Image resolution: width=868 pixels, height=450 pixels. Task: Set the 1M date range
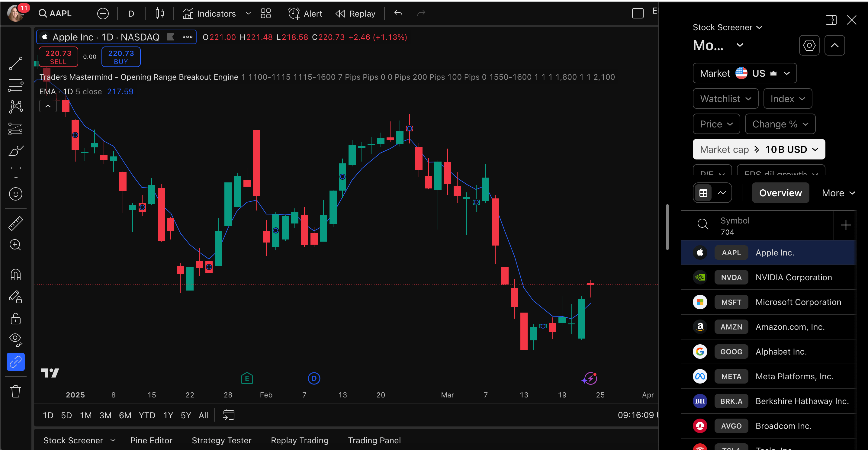click(85, 415)
